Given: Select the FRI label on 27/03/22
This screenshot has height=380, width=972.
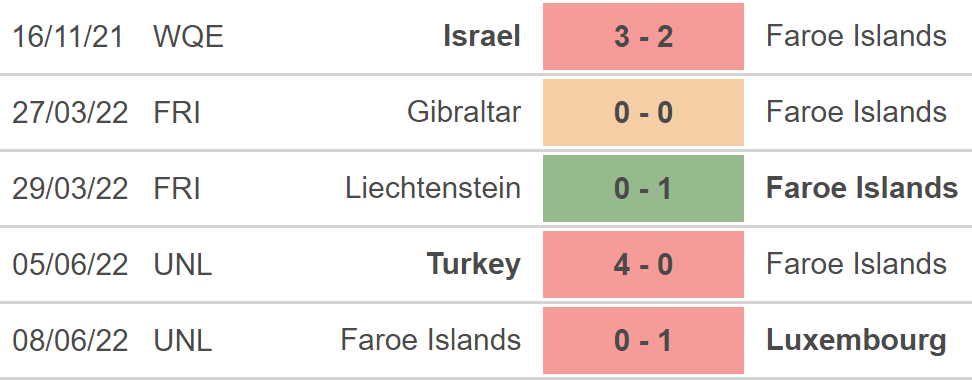Looking at the screenshot, I should point(177,113).
